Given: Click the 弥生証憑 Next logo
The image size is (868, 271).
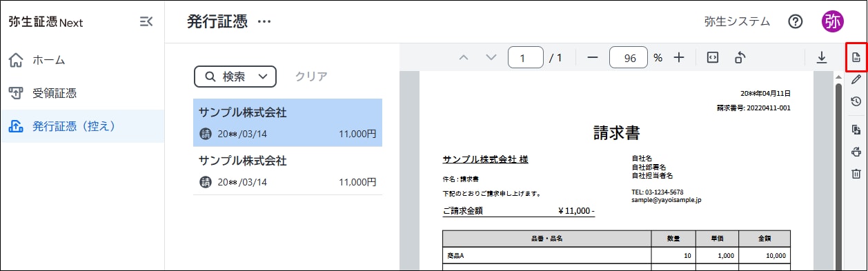Looking at the screenshot, I should (46, 22).
